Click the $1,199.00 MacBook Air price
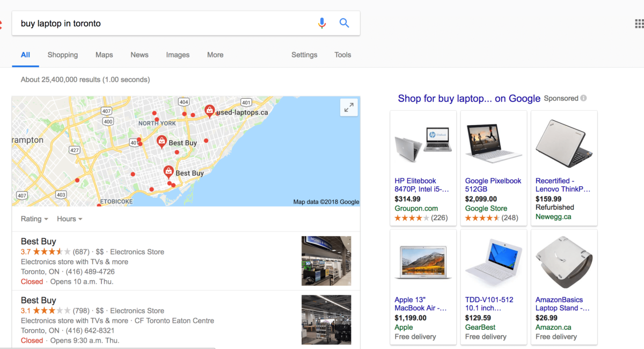The image size is (644, 349). click(411, 318)
